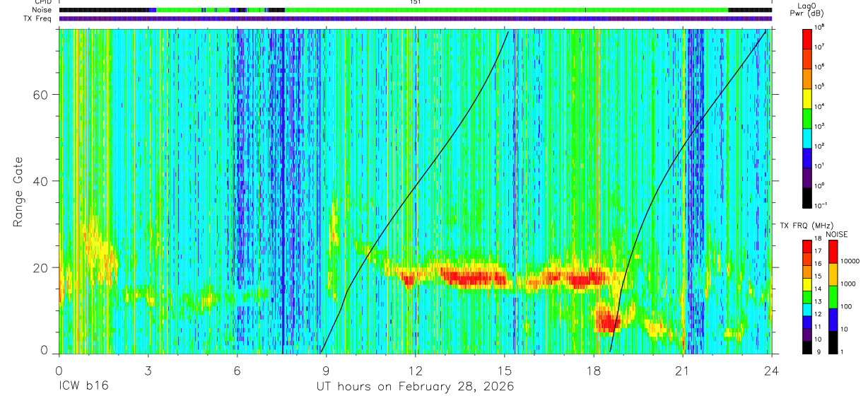This screenshot has width=868, height=401.
Task: Click the "Range Gate" y-axis title
Action: (18, 192)
